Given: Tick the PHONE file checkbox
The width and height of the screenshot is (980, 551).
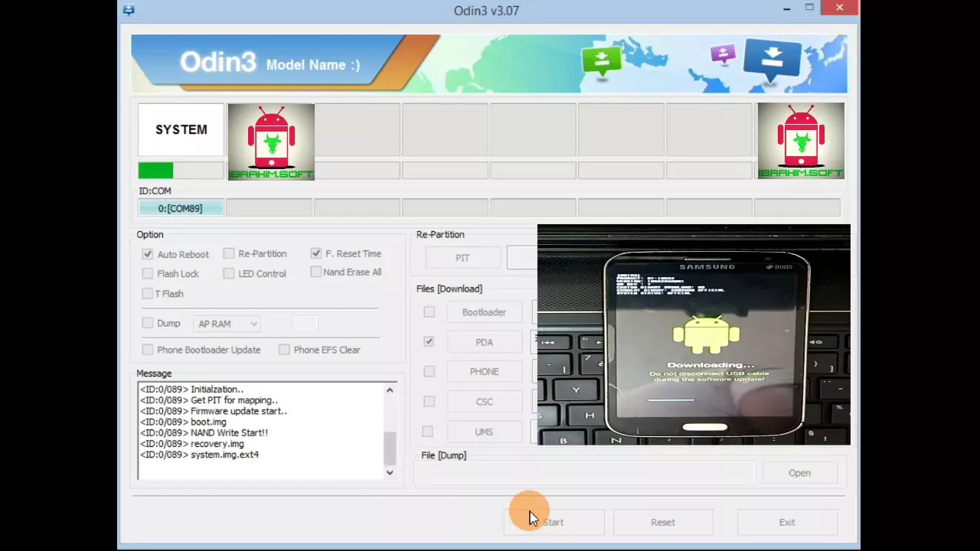Looking at the screenshot, I should click(x=429, y=371).
